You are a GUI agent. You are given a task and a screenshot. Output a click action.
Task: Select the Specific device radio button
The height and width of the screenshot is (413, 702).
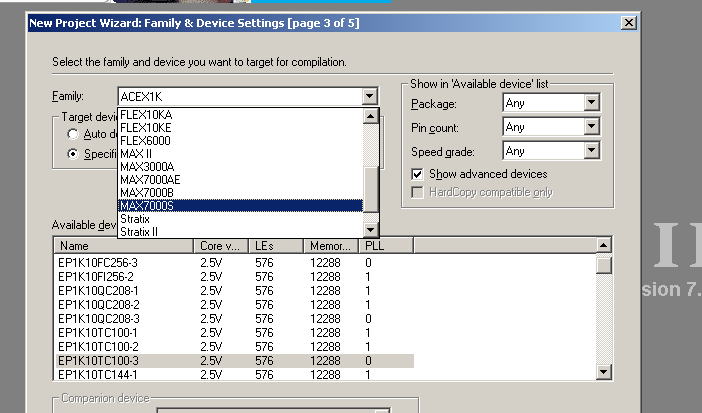[72, 154]
